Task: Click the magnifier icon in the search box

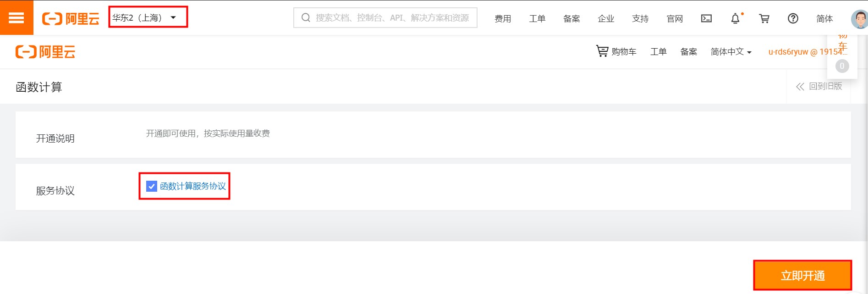Action: click(306, 18)
